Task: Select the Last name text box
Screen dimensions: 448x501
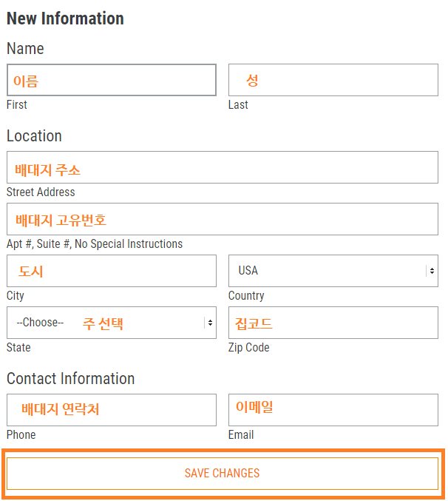Action: pos(333,80)
